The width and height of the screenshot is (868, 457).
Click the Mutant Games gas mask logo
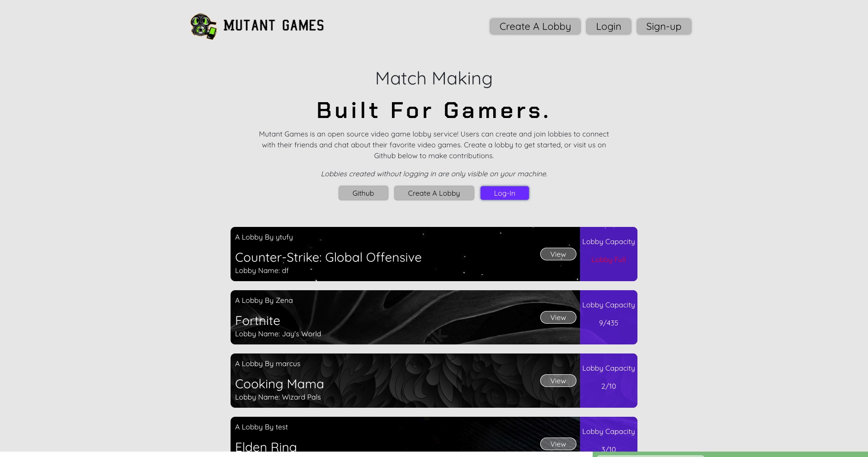pos(203,26)
